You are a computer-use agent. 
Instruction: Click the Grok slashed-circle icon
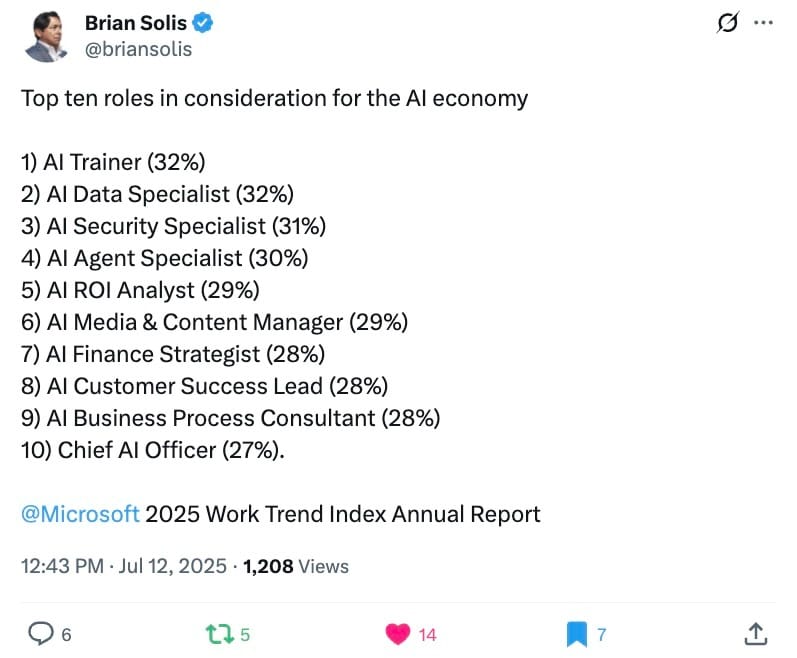(727, 22)
